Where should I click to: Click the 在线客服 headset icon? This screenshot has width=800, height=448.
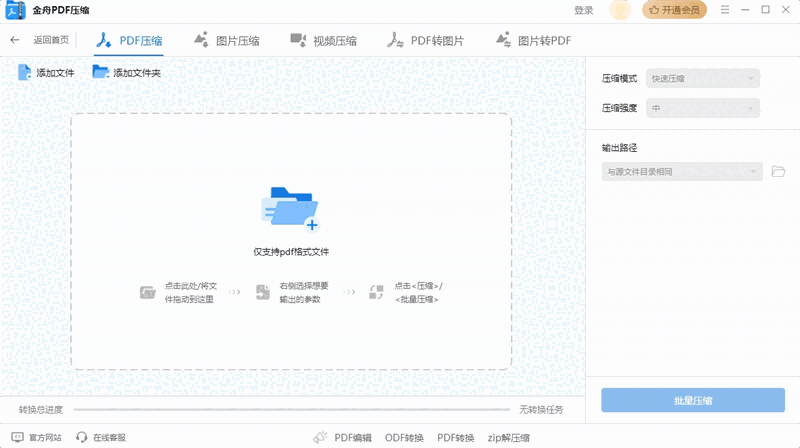point(82,437)
